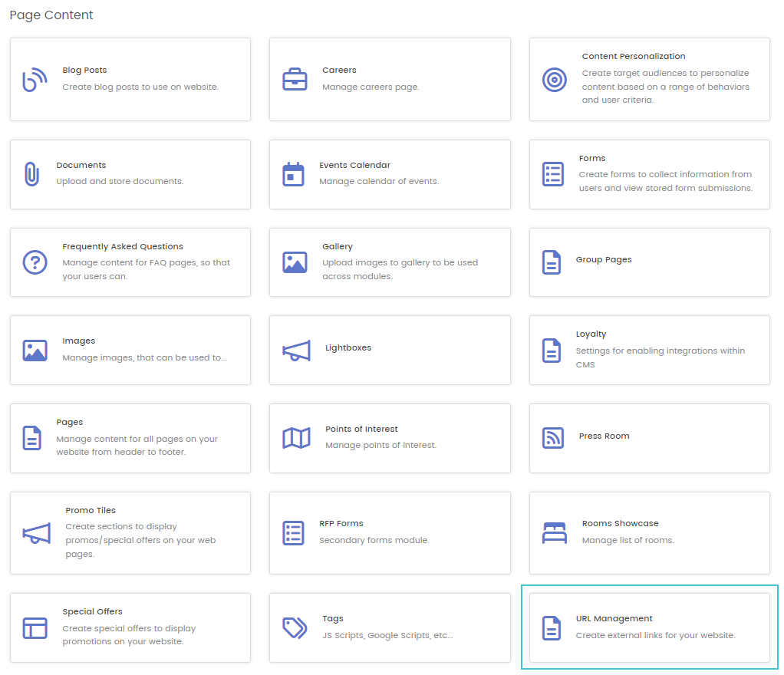This screenshot has width=784, height=675.
Task: Go to the Pages module title
Action: [x=70, y=423]
